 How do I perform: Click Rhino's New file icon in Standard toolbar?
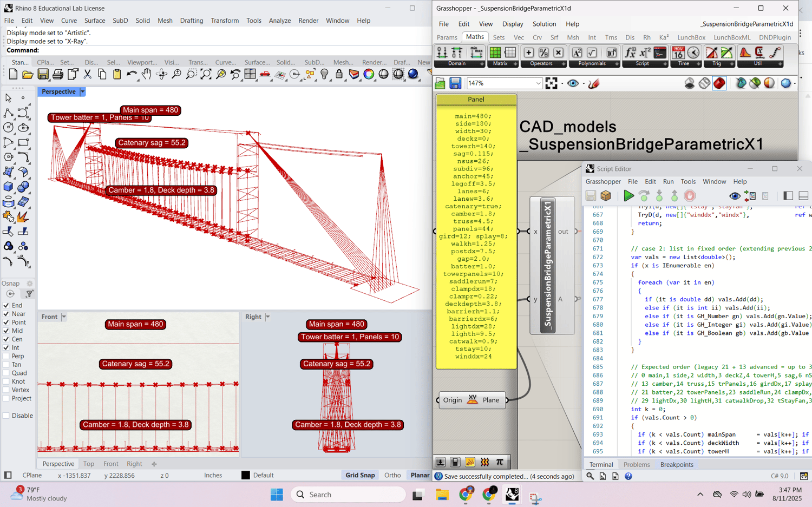tap(13, 74)
